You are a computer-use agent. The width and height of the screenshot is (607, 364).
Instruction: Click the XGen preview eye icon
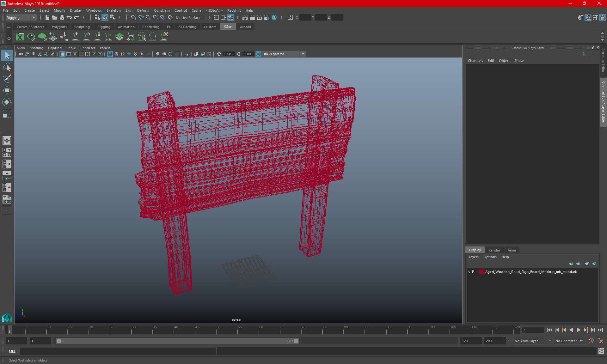tap(31, 37)
